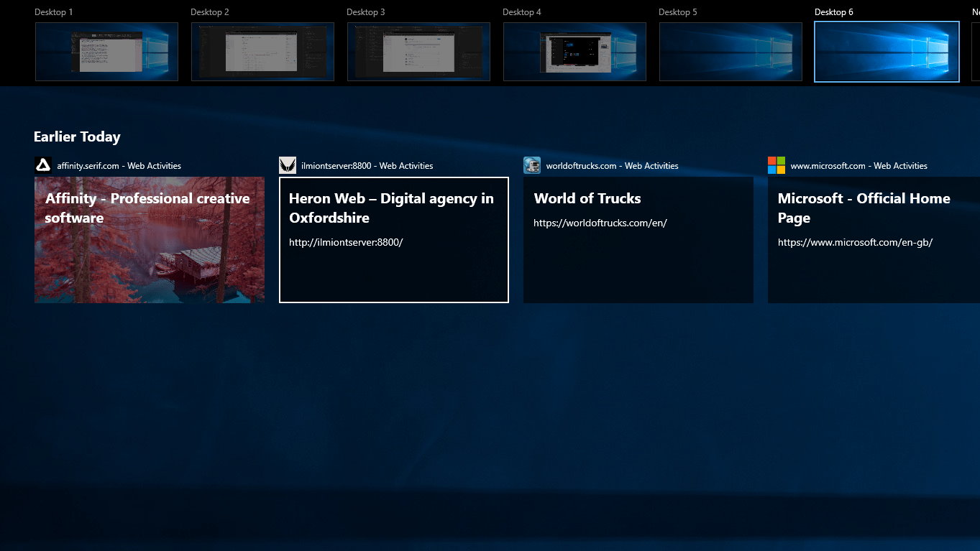Switch to Desktop 2 thumbnail
Screen dimensions: 980x551
262,52
